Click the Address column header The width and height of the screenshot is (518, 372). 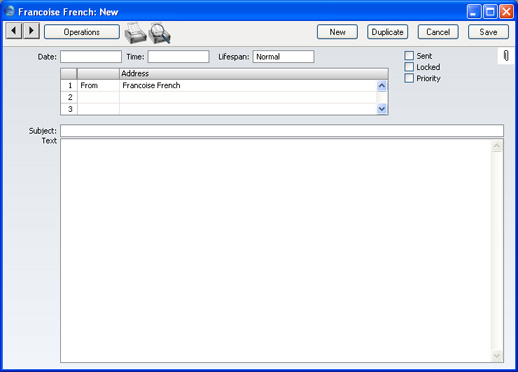tap(254, 74)
